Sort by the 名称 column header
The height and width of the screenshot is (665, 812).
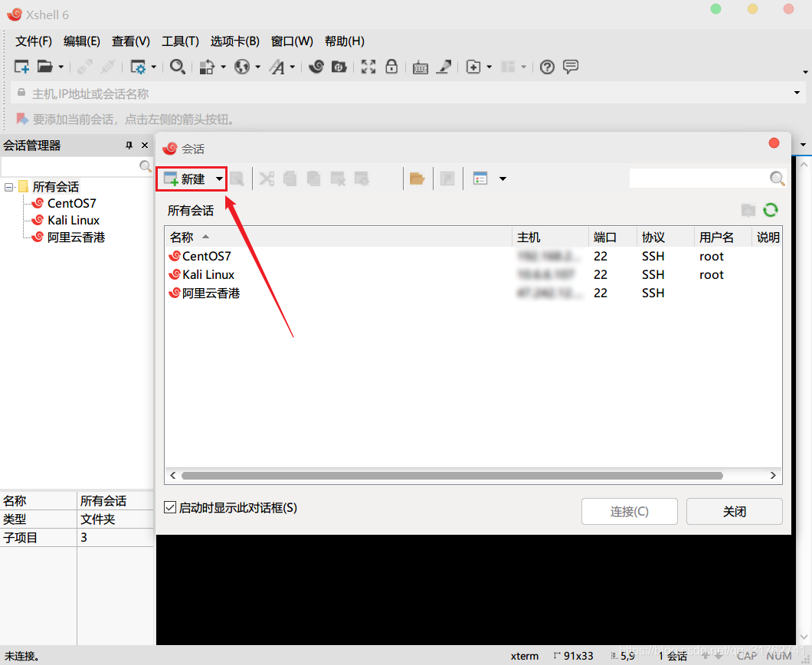[x=339, y=237]
